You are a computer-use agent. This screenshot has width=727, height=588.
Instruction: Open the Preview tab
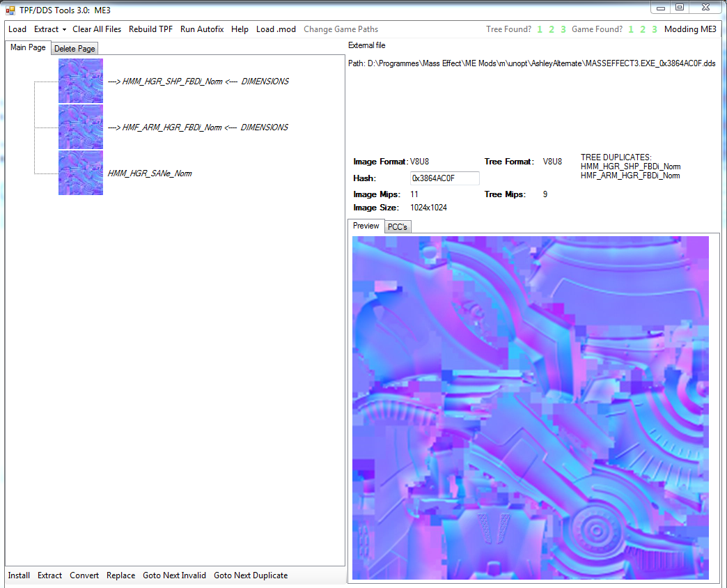(366, 225)
